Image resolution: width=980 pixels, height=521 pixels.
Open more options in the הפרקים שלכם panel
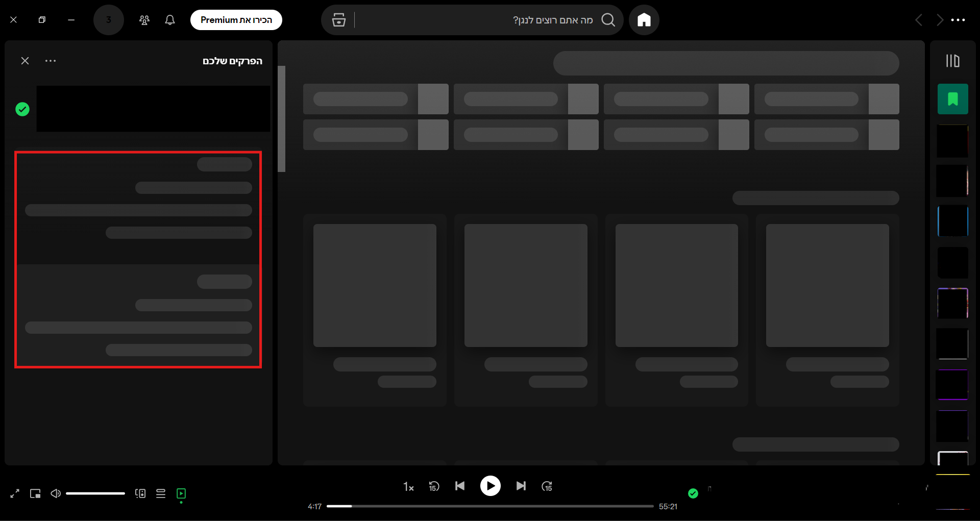pyautogui.click(x=51, y=61)
